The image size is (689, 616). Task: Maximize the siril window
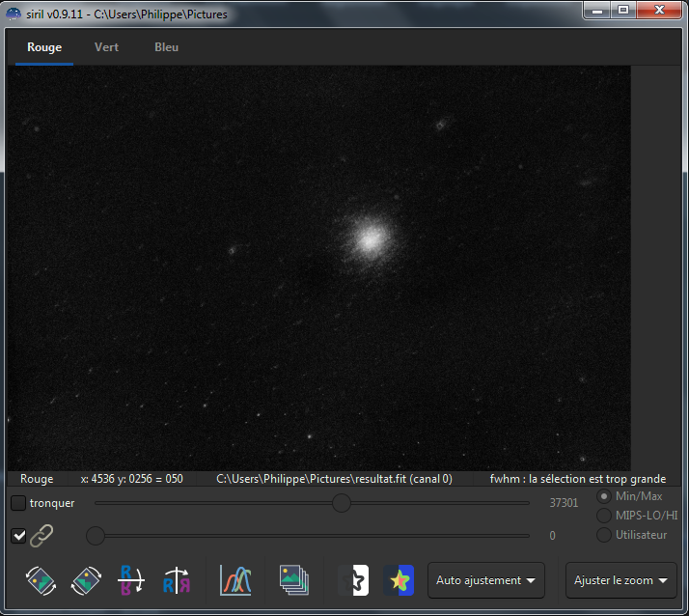[x=623, y=10]
